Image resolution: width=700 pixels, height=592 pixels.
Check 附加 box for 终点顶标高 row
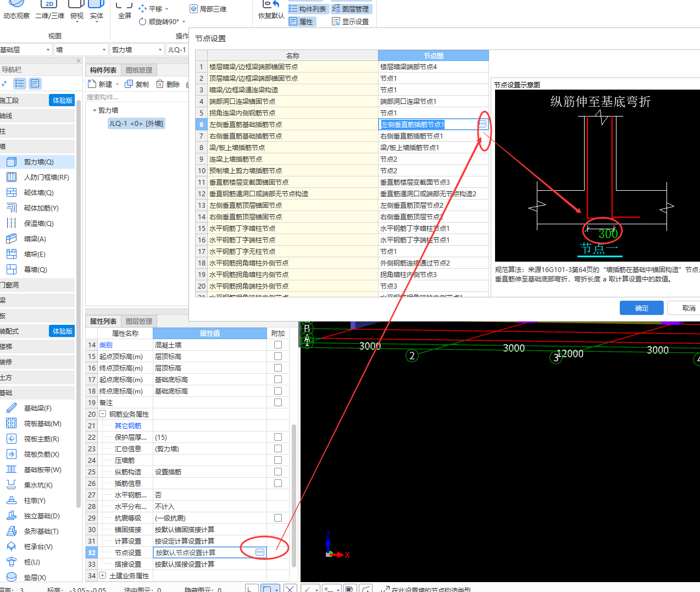278,368
